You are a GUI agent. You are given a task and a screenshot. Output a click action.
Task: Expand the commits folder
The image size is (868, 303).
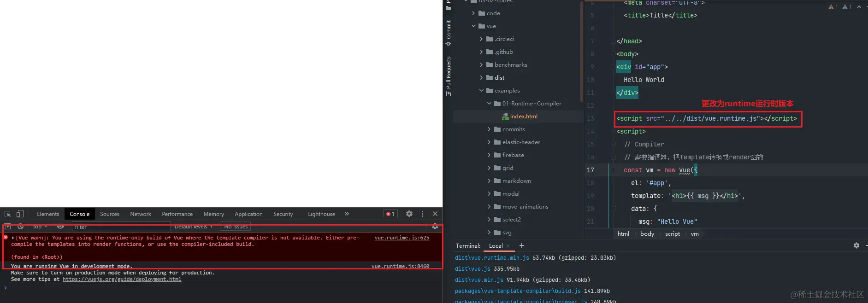tap(489, 129)
